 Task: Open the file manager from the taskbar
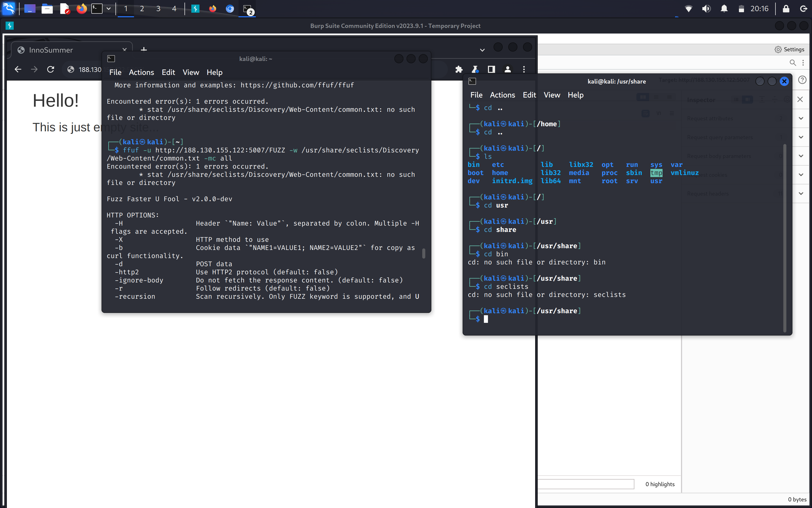click(x=47, y=9)
